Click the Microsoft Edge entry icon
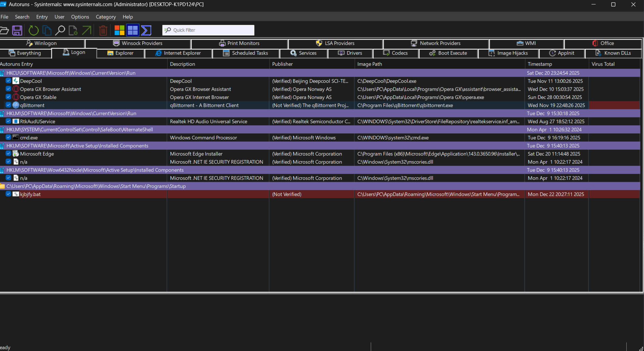This screenshot has width=644, height=351. pos(16,154)
